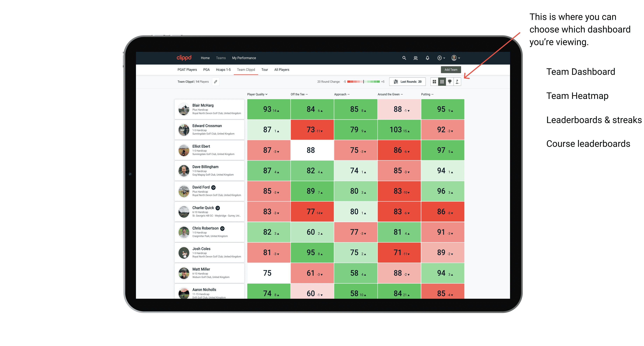Click the Add Team button
The image size is (644, 346).
451,69
